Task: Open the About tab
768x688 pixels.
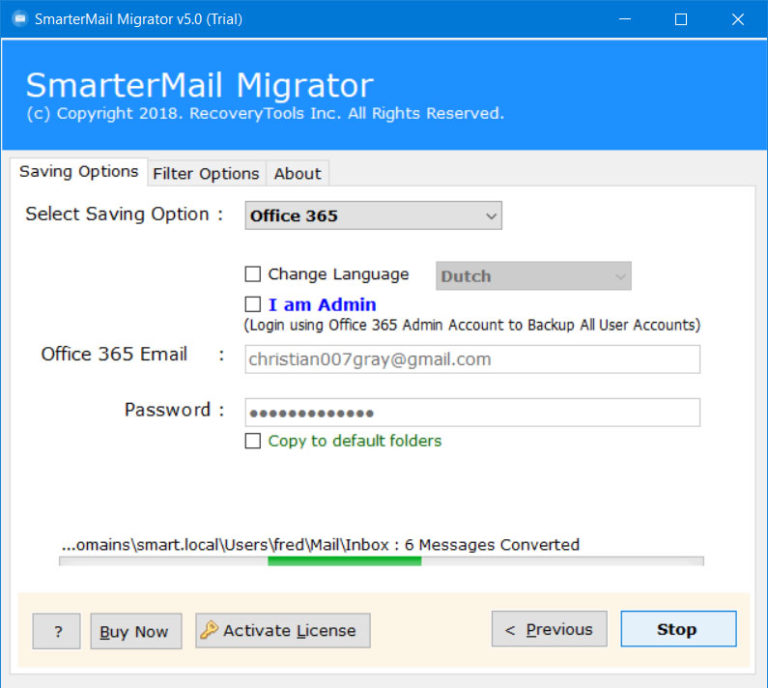Action: pyautogui.click(x=297, y=174)
